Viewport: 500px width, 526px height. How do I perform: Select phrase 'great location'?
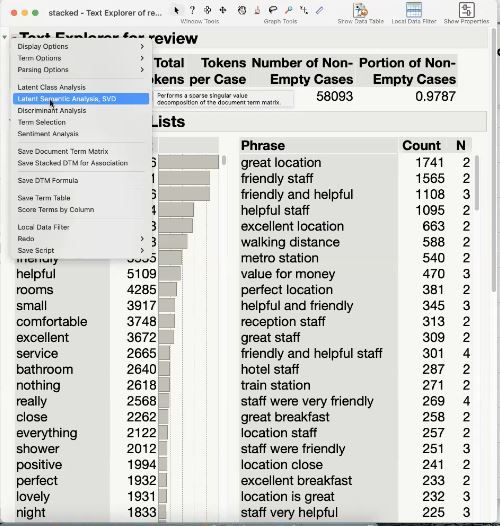(281, 163)
